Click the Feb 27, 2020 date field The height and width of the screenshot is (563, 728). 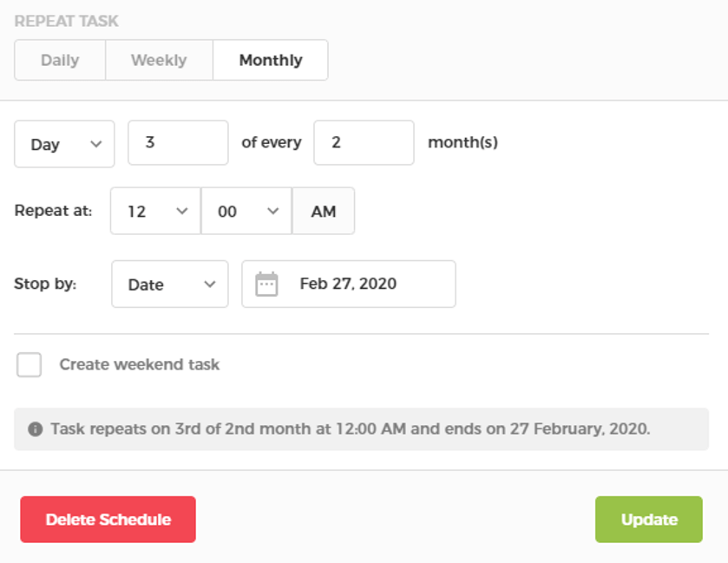pos(364,284)
